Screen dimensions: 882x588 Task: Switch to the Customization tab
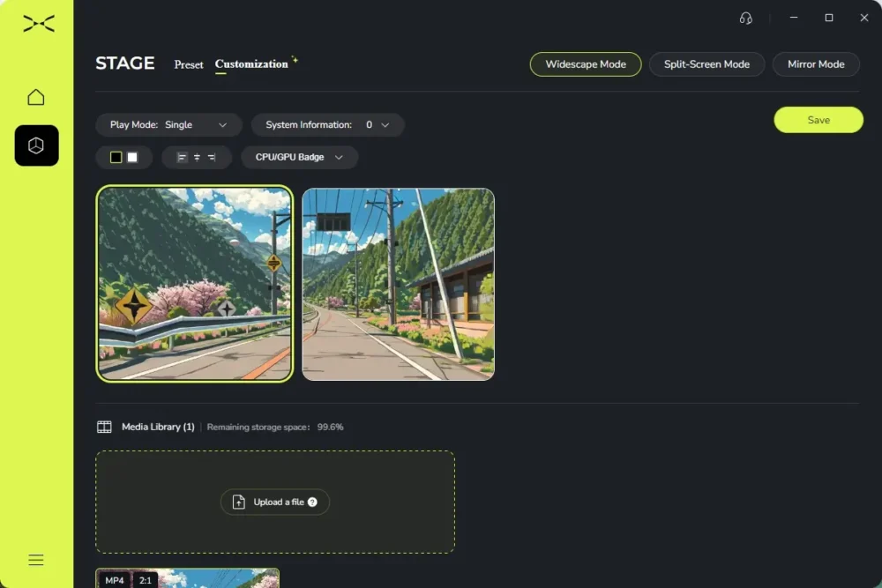[x=251, y=64]
